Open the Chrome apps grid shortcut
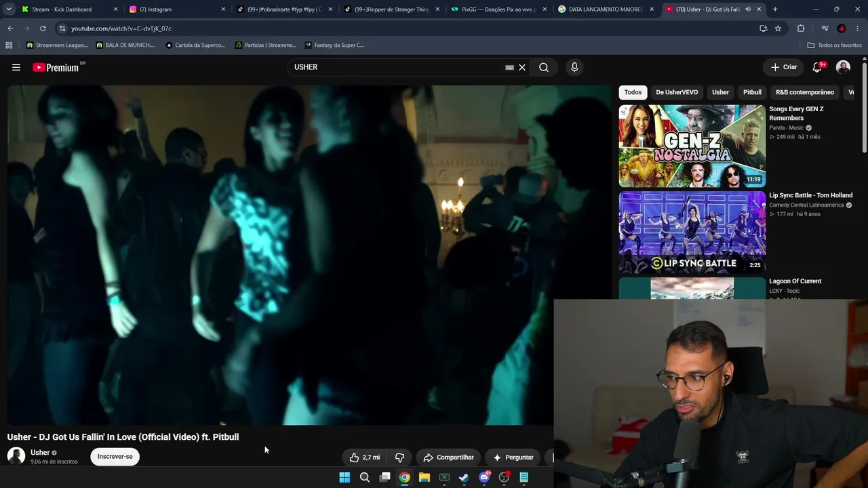This screenshot has width=868, height=488. coord(9,45)
